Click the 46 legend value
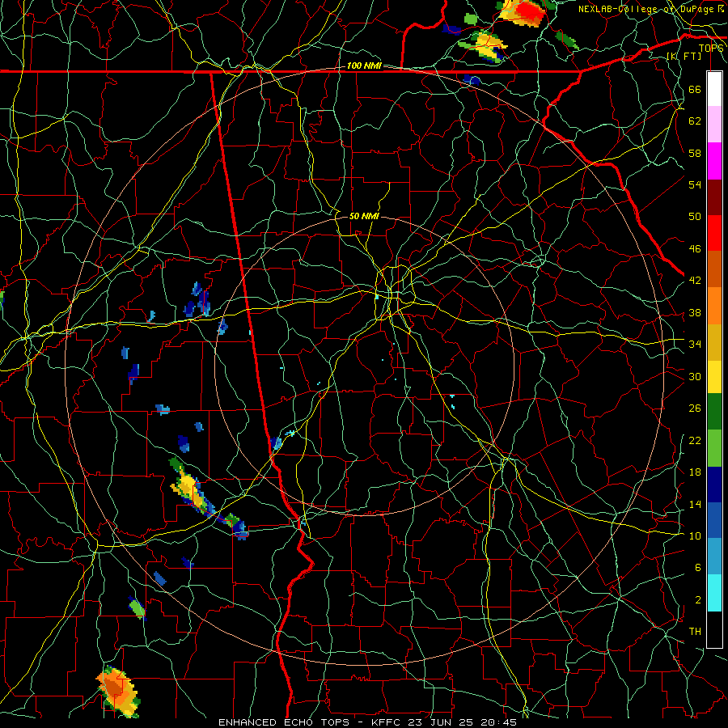Viewport: 728px width, 728px height. click(695, 249)
